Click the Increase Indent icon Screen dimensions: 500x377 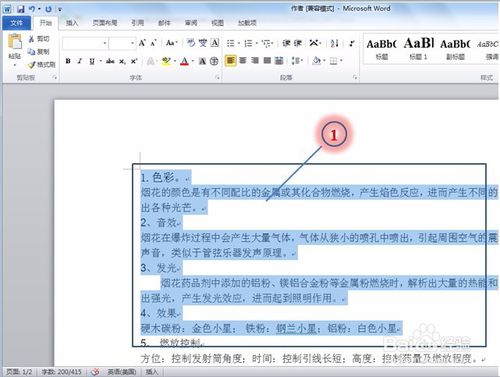point(298,43)
